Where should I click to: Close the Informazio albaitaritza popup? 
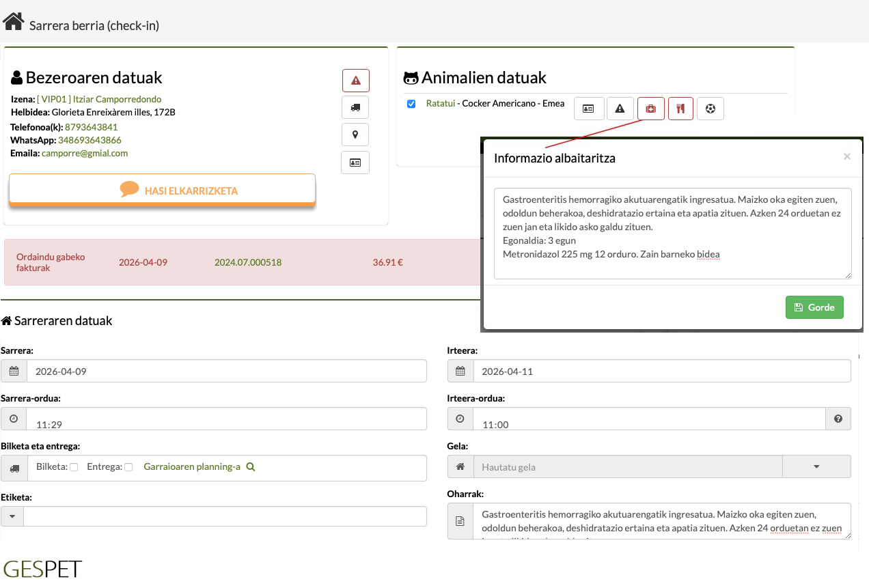coord(846,156)
